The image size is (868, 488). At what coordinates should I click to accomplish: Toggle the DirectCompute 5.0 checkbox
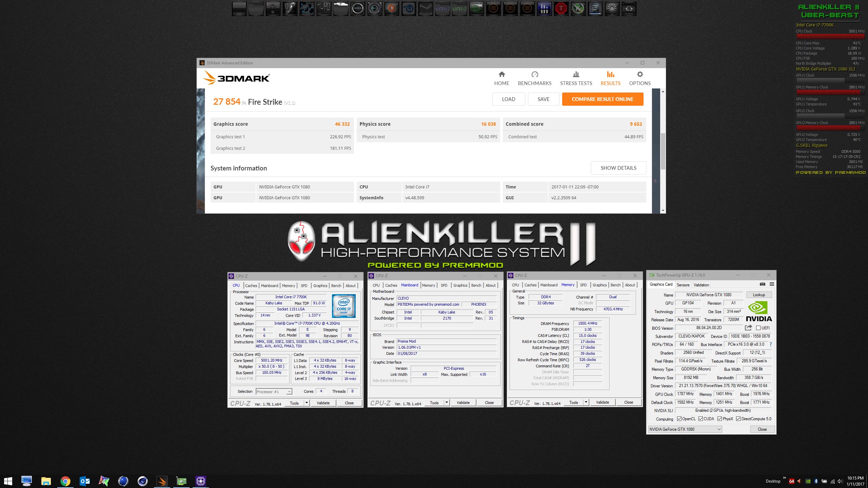(738, 419)
